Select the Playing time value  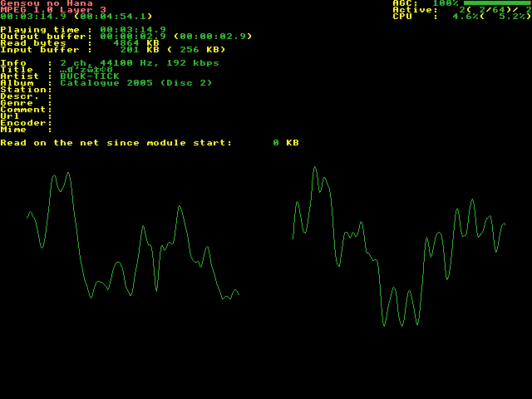[133, 30]
